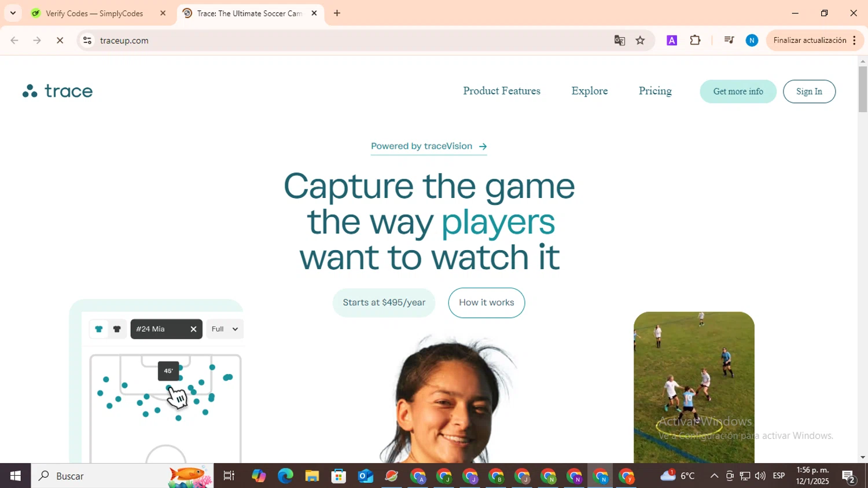Click the How it works button
Image resolution: width=868 pixels, height=488 pixels.
click(x=487, y=302)
